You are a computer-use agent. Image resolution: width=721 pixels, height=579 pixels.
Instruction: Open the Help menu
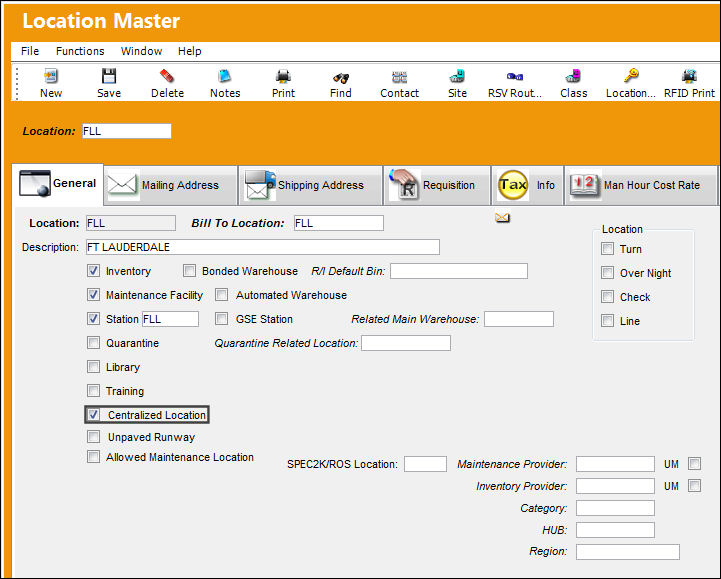point(189,51)
